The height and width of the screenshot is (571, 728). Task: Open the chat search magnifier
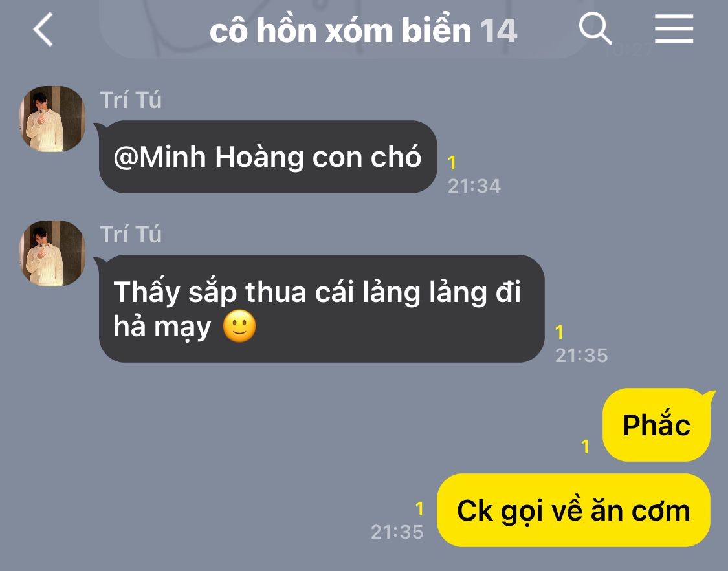click(595, 28)
